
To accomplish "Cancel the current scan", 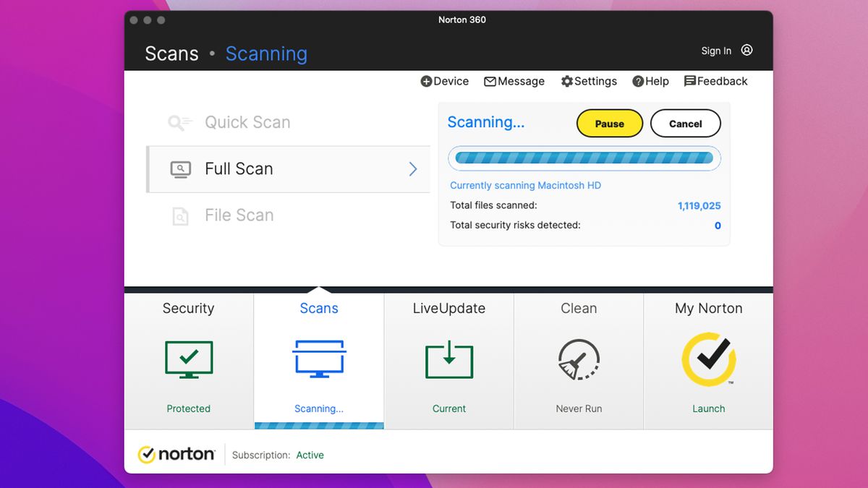I will point(685,123).
